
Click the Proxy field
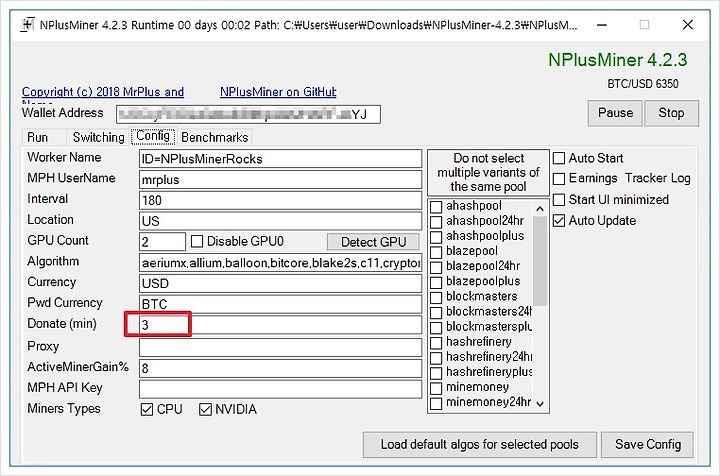280,347
